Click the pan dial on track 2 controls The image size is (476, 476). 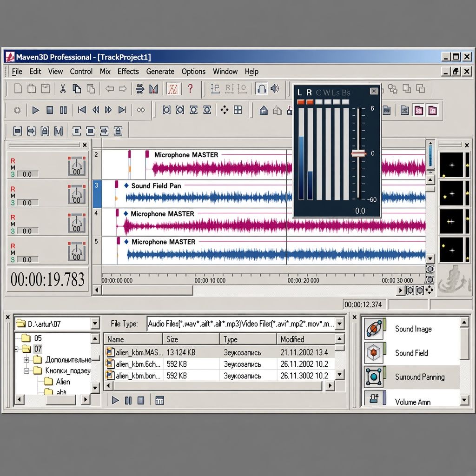tap(77, 166)
